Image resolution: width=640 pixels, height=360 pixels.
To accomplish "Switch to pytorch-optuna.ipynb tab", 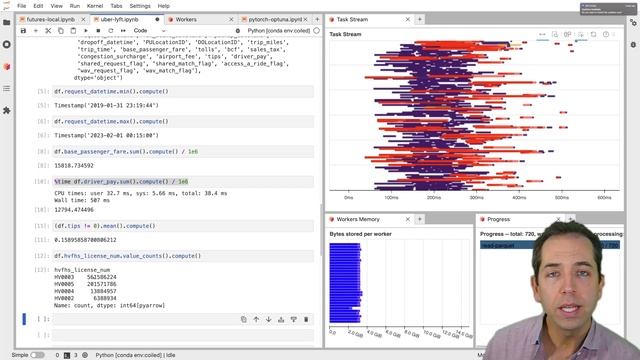I will click(275, 19).
